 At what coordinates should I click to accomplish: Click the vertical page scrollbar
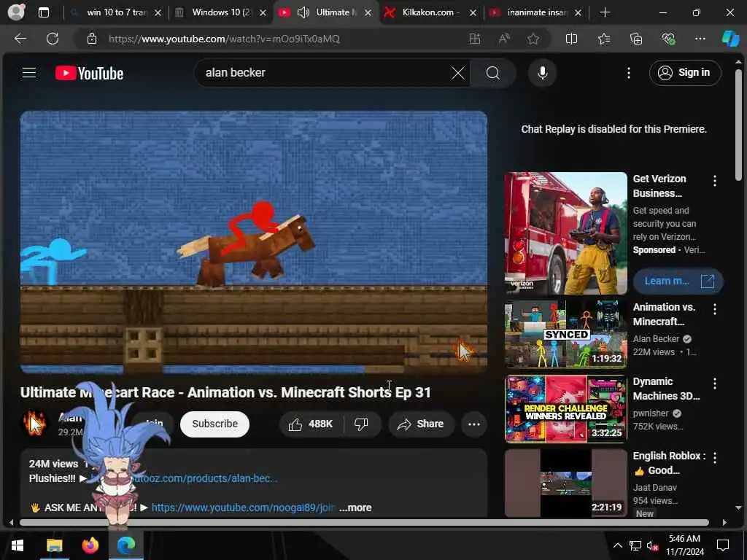(x=738, y=125)
